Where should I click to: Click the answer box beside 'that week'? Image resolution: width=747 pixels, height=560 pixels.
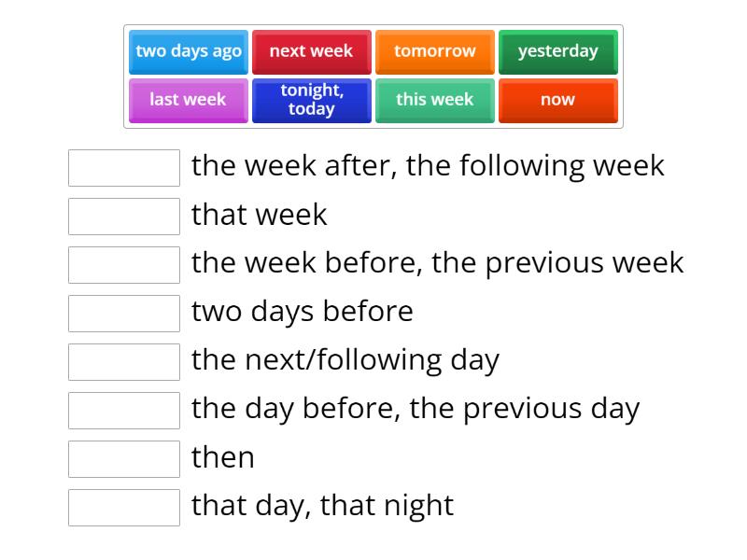pos(124,217)
